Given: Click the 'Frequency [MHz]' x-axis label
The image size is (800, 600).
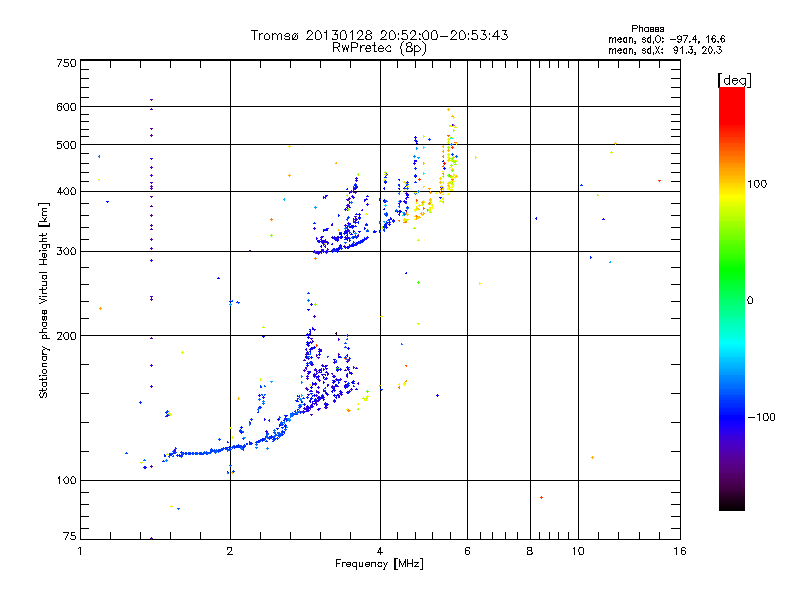Looking at the screenshot, I should point(379,564).
